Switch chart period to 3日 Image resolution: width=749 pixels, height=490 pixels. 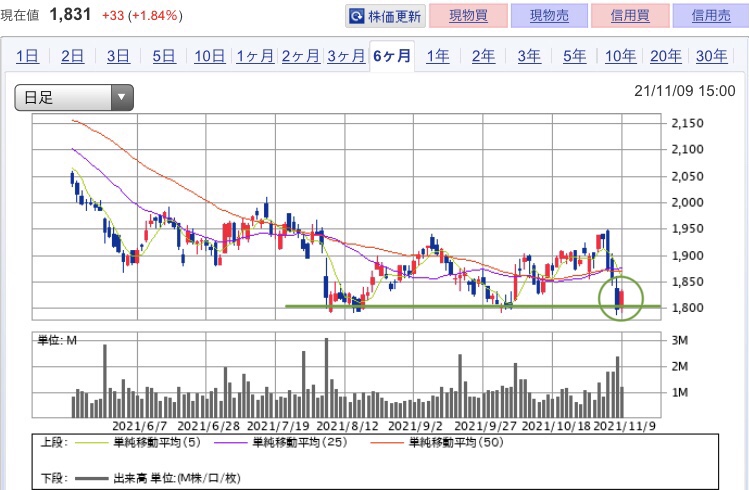[x=118, y=56]
